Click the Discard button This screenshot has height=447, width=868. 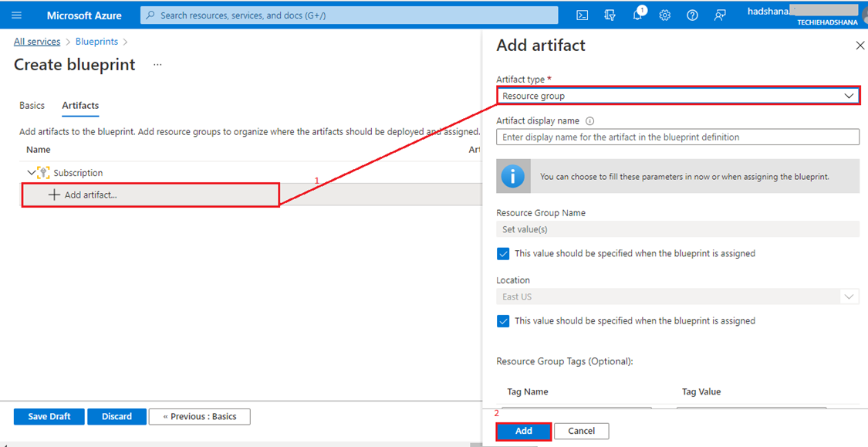(x=117, y=417)
